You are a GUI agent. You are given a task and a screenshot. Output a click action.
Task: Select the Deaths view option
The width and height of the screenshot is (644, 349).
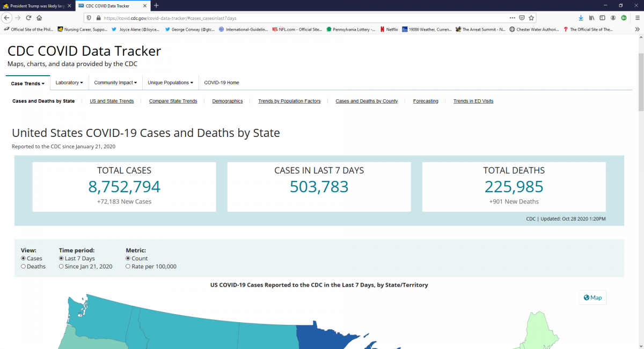tap(24, 266)
